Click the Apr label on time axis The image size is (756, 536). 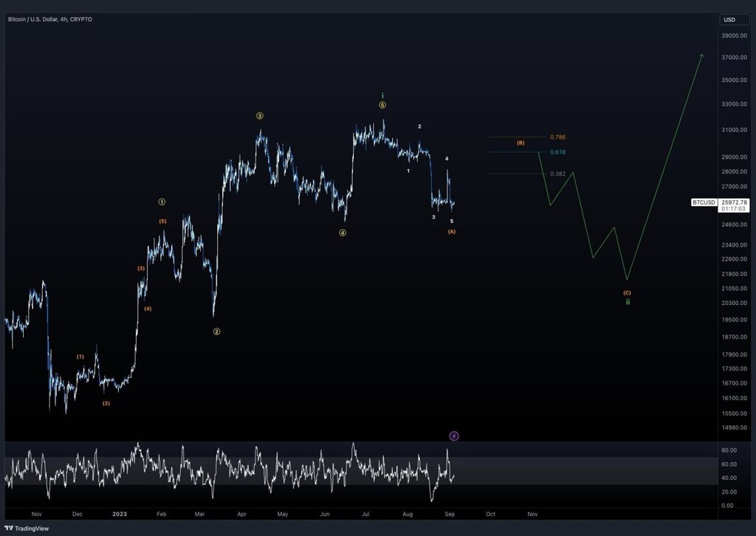point(241,515)
